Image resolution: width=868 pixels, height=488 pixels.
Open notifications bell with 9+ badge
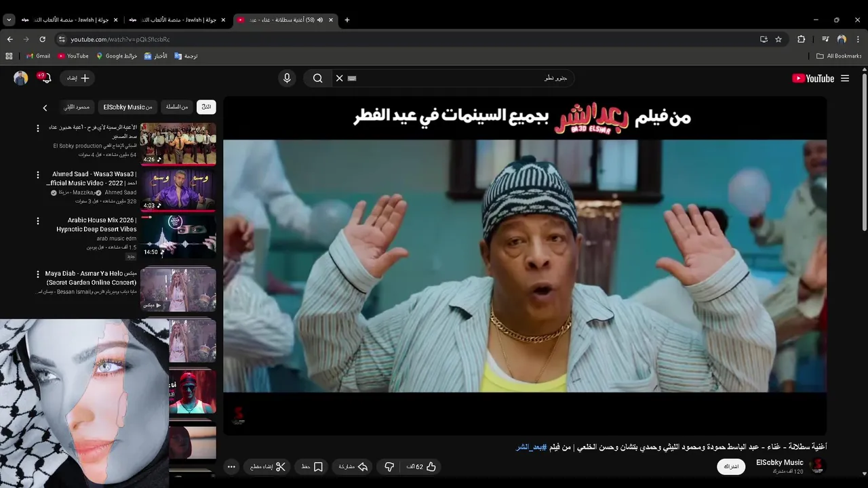(x=45, y=78)
